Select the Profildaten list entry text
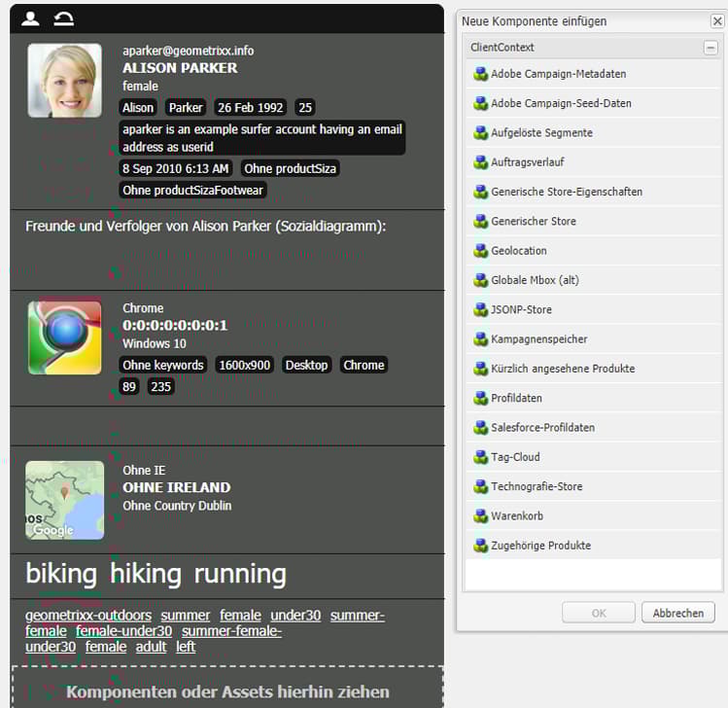The width and height of the screenshot is (728, 708). pos(516,398)
